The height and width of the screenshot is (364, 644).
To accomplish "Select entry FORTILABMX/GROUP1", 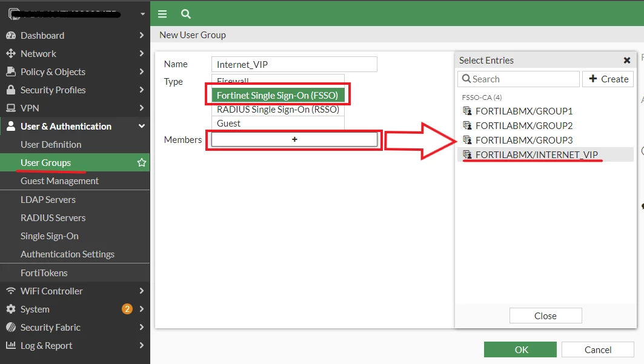I will tap(545, 111).
